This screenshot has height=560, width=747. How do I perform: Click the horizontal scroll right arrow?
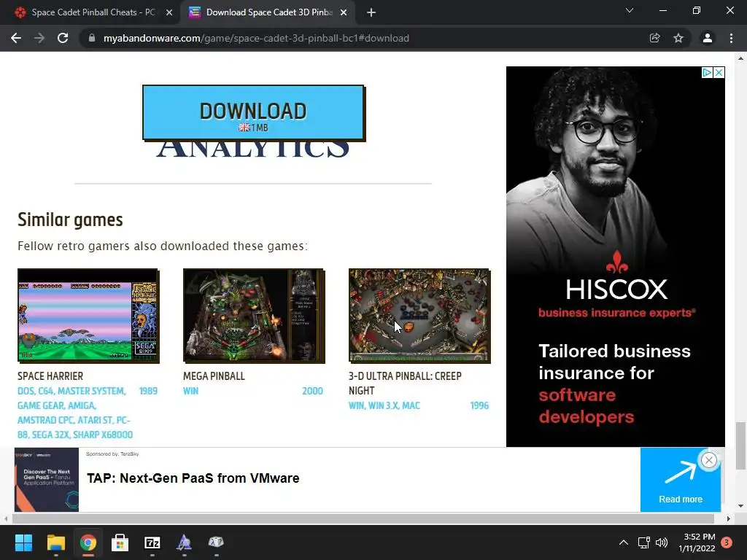729,518
